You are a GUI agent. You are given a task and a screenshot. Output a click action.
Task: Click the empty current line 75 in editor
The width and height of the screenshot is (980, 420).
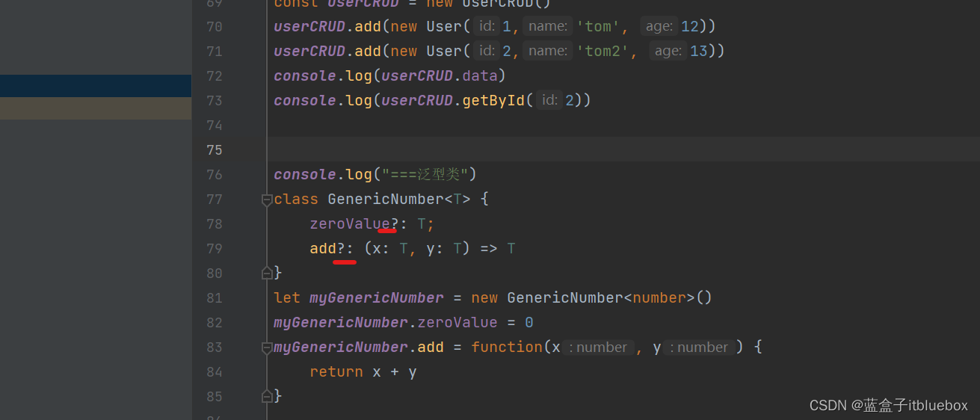pyautogui.click(x=623, y=149)
